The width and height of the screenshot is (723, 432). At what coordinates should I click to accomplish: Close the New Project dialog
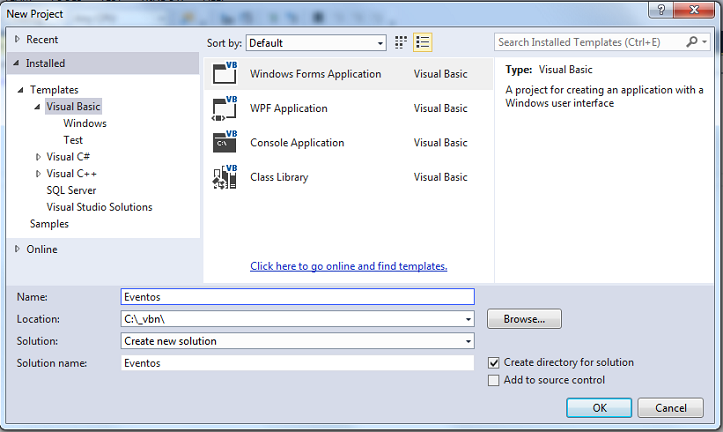tap(694, 10)
